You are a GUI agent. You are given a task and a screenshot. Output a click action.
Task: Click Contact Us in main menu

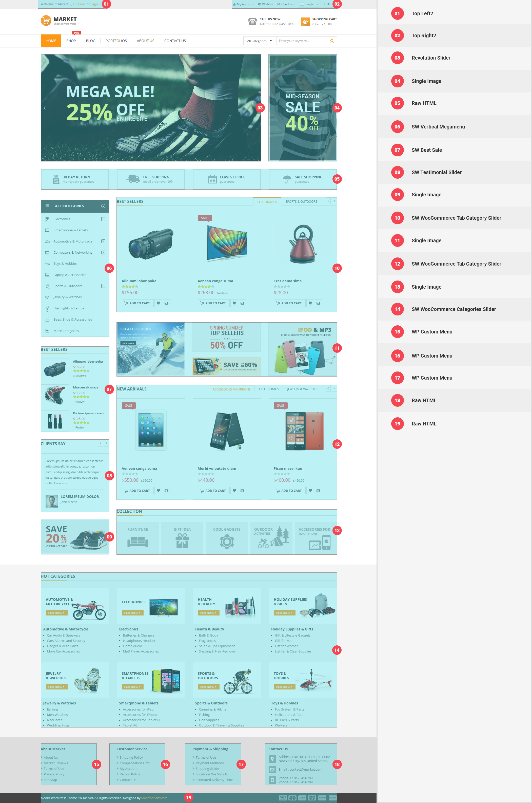point(175,41)
